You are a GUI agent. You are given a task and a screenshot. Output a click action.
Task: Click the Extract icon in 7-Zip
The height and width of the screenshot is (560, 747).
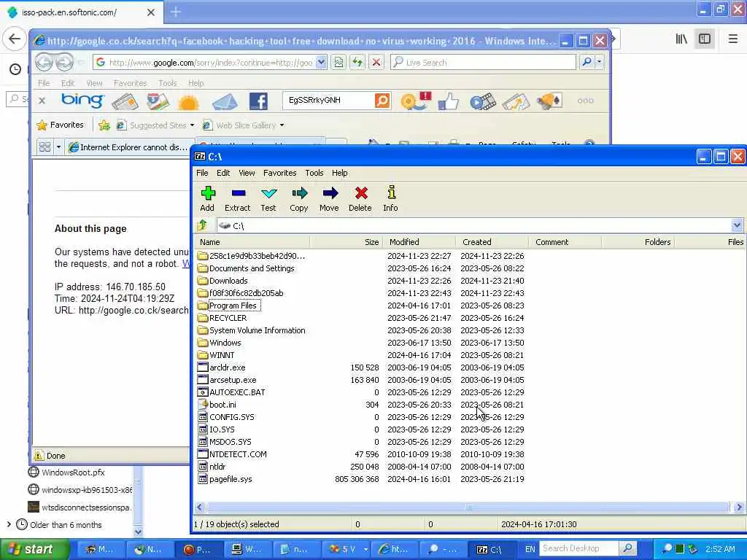(x=237, y=198)
